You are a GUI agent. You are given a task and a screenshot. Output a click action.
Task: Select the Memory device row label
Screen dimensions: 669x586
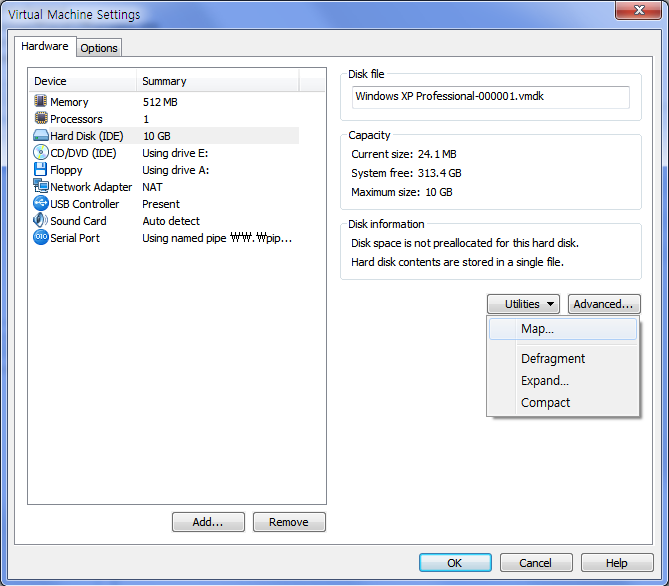click(69, 102)
